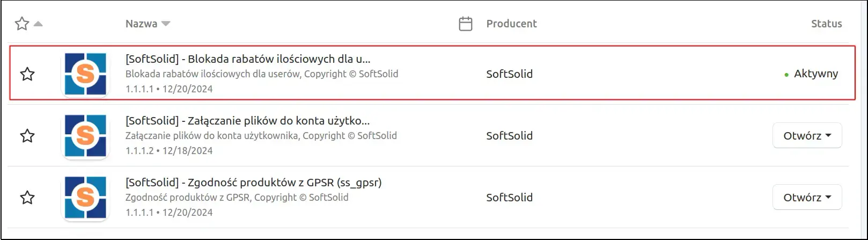Open Zgodność produktów z GPSR (ss_gpsr) title
868x240 pixels.
[254, 183]
